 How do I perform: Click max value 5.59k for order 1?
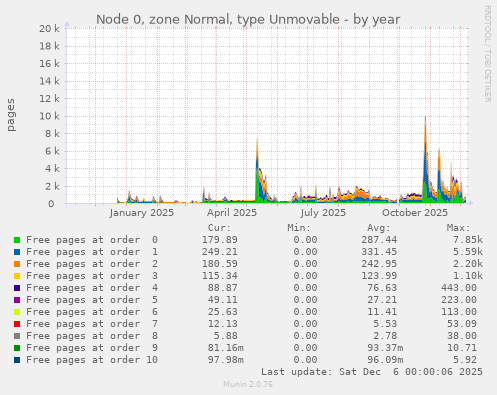(468, 252)
